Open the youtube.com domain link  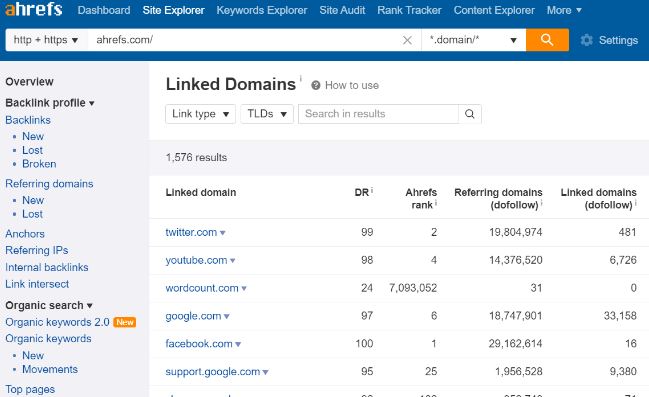(196, 260)
